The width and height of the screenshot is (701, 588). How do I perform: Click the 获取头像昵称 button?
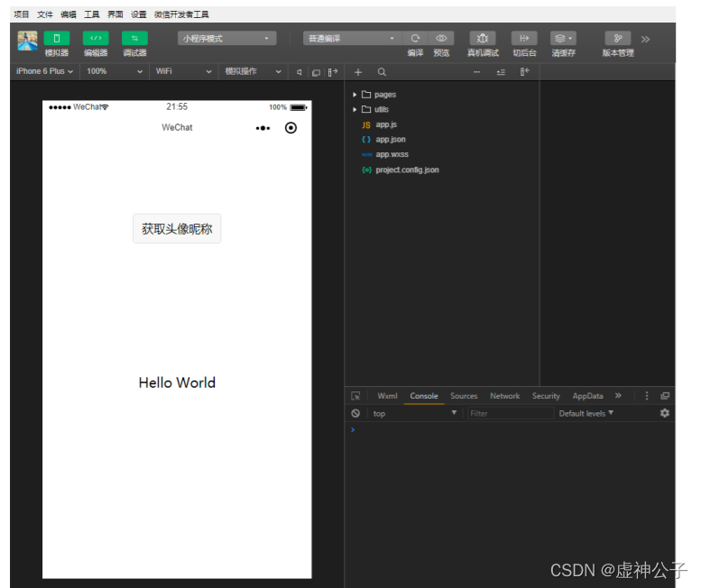[177, 229]
